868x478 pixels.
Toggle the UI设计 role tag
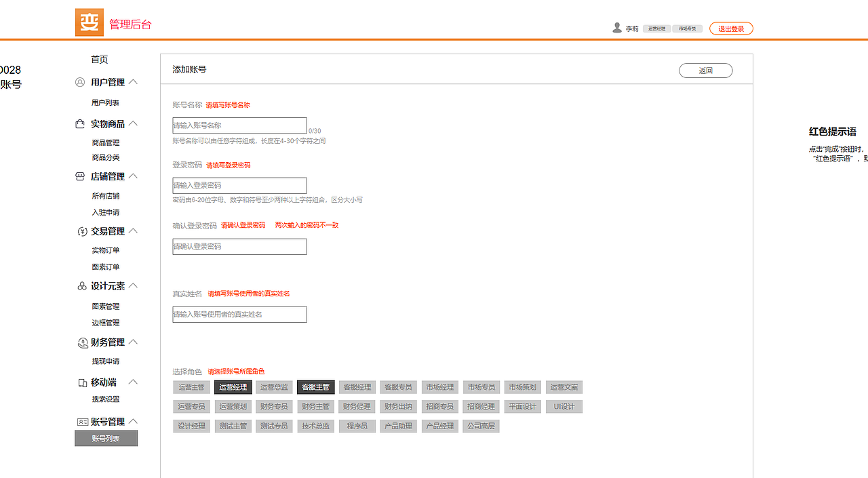(564, 407)
